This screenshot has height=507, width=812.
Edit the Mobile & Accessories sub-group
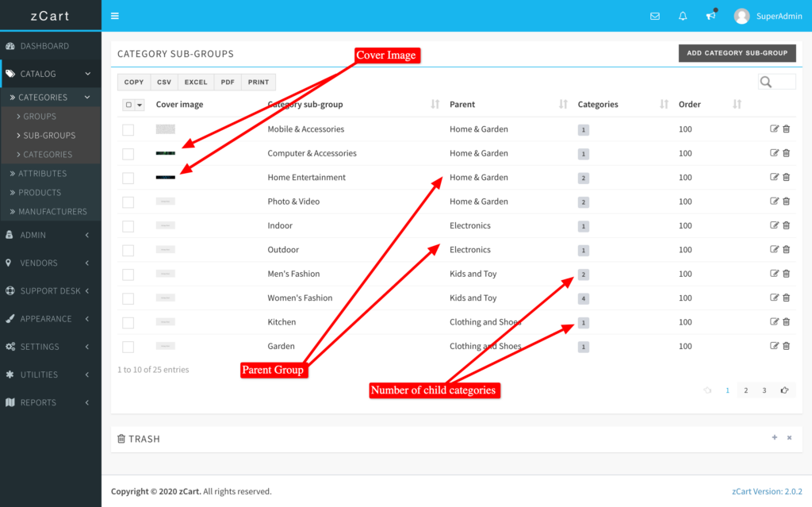(775, 129)
